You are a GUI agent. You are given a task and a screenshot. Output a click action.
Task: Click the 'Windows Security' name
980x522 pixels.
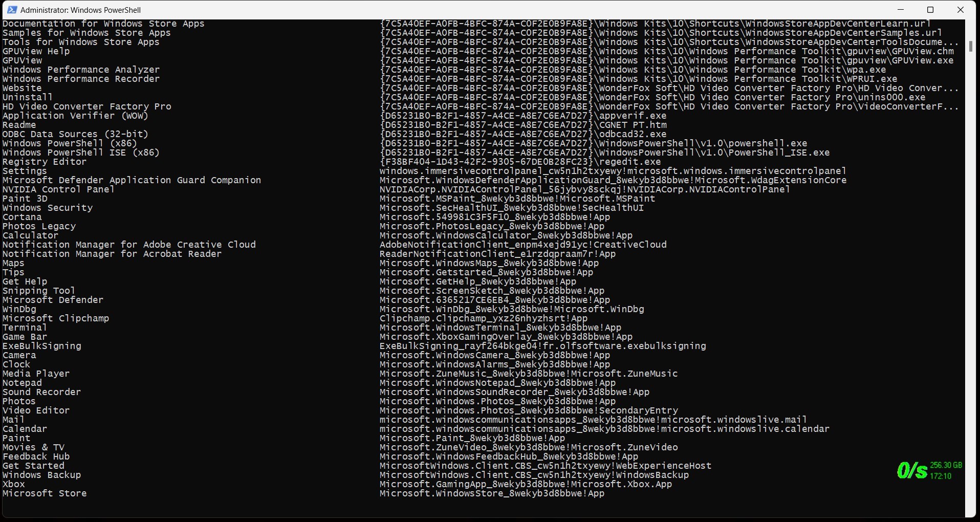click(x=48, y=208)
